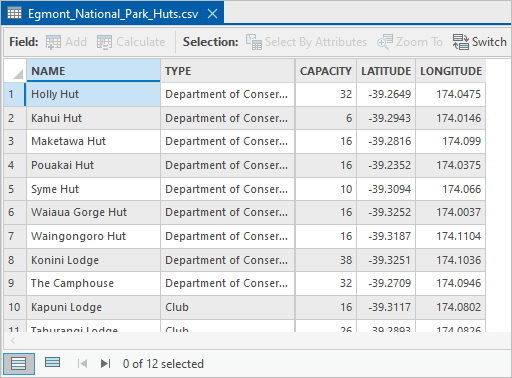512x378 pixels.
Task: Click the horizontal scrollbar left arrow
Action: click(13, 341)
